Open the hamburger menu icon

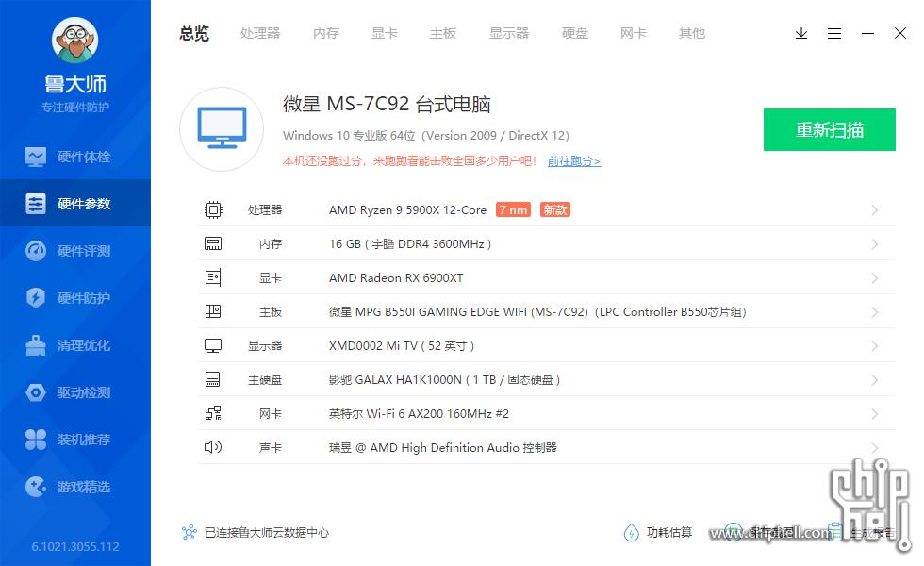(834, 33)
